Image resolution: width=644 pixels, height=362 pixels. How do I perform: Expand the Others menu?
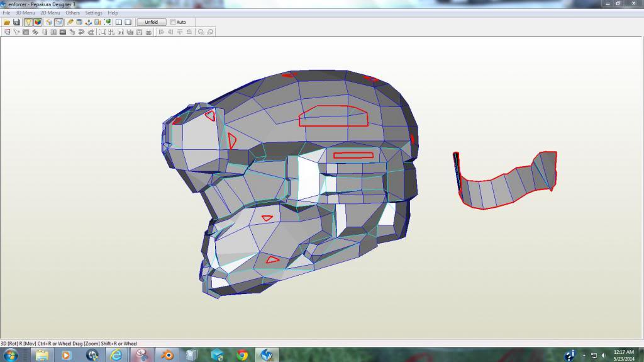73,13
